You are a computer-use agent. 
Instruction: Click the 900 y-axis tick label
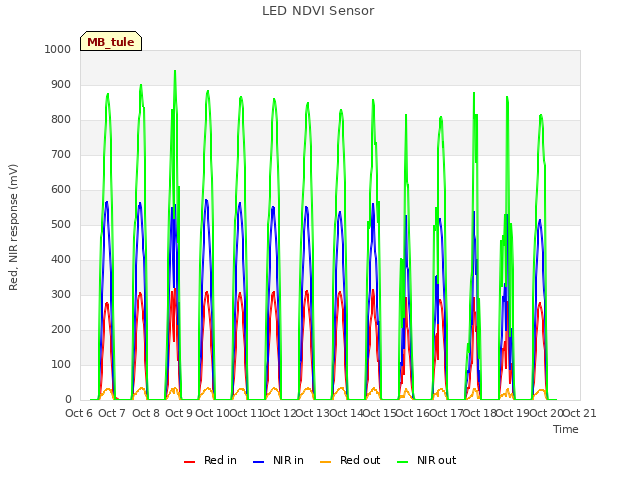coord(61,84)
